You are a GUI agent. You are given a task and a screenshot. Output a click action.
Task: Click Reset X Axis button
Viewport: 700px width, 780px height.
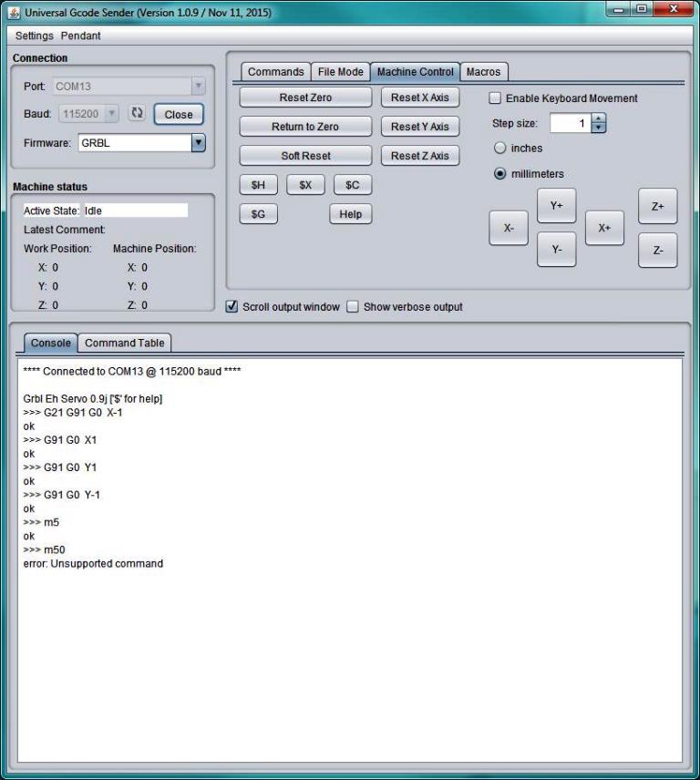tap(420, 97)
